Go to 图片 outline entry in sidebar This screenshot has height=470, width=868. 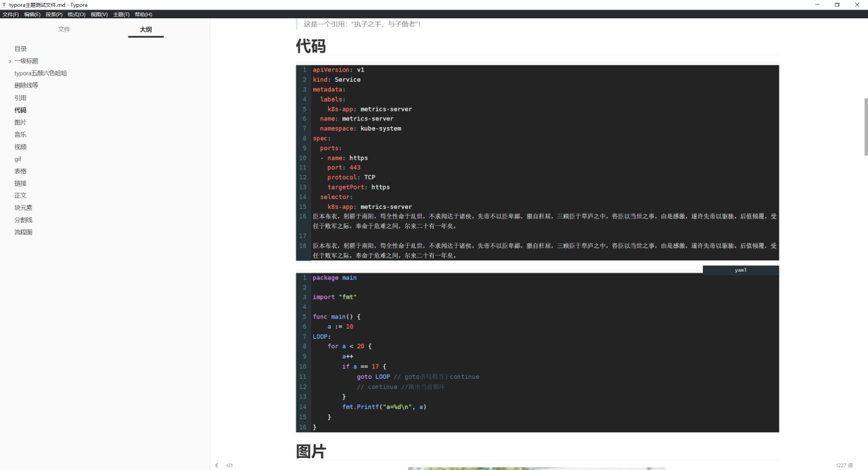click(x=20, y=122)
